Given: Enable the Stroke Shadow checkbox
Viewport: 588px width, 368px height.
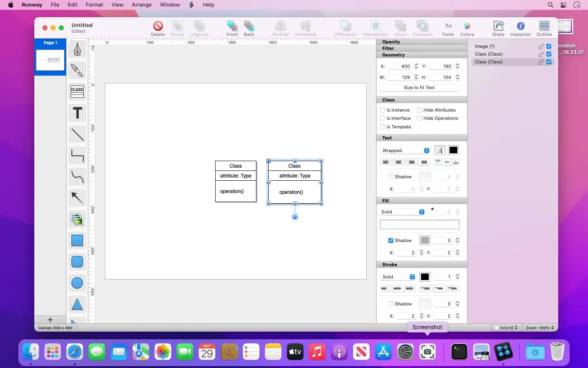Looking at the screenshot, I should tap(391, 304).
